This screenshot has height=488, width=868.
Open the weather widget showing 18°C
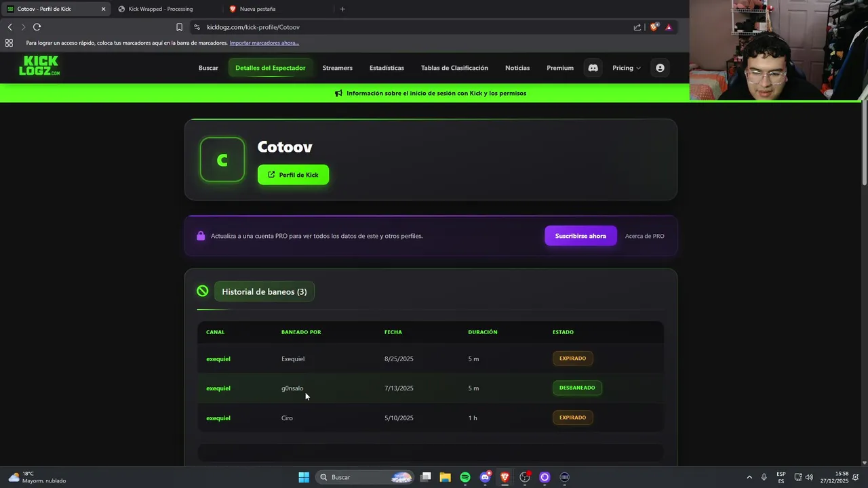coord(37,477)
